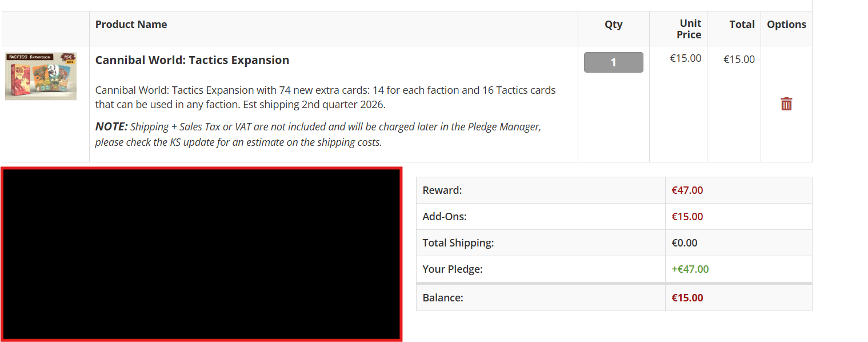Open the Tactics Expansion product thumbnail

click(41, 76)
